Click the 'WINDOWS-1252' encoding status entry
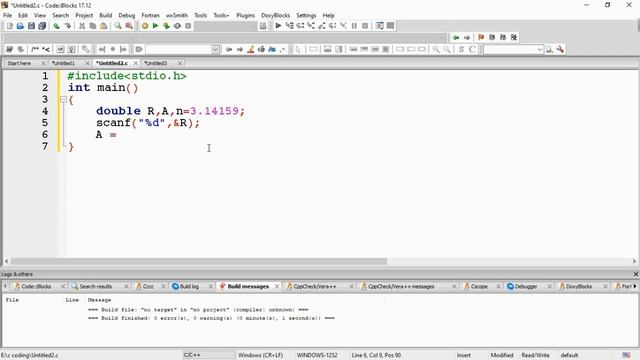 pyautogui.click(x=317, y=356)
